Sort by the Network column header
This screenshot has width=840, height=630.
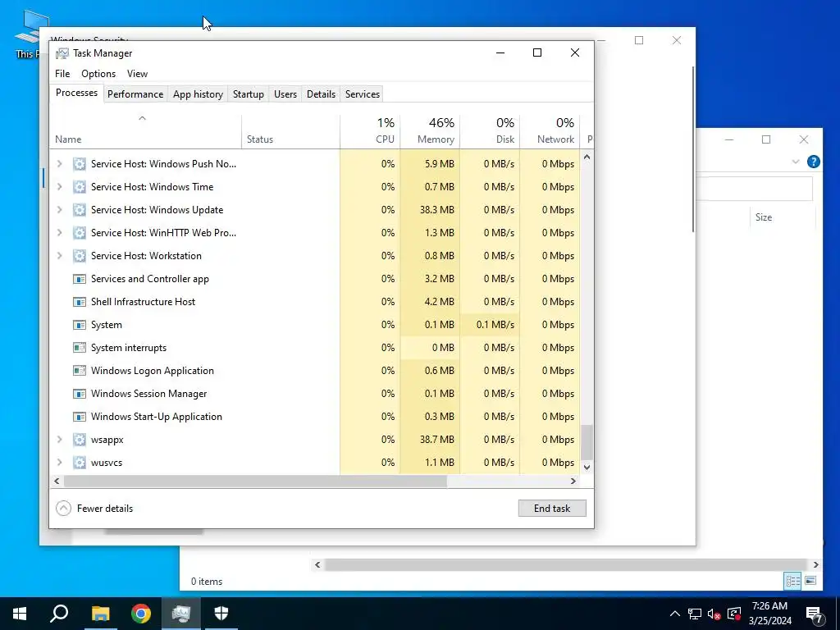[550, 132]
